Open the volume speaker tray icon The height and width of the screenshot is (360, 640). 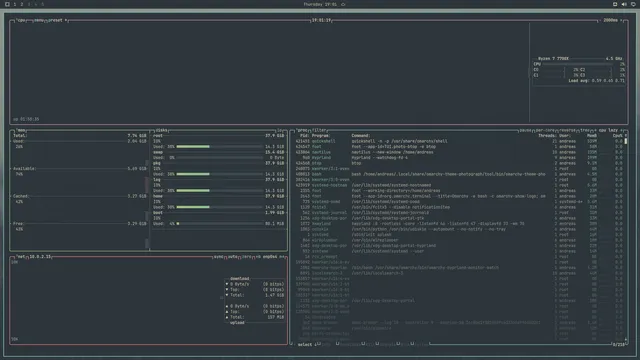coord(624,4)
